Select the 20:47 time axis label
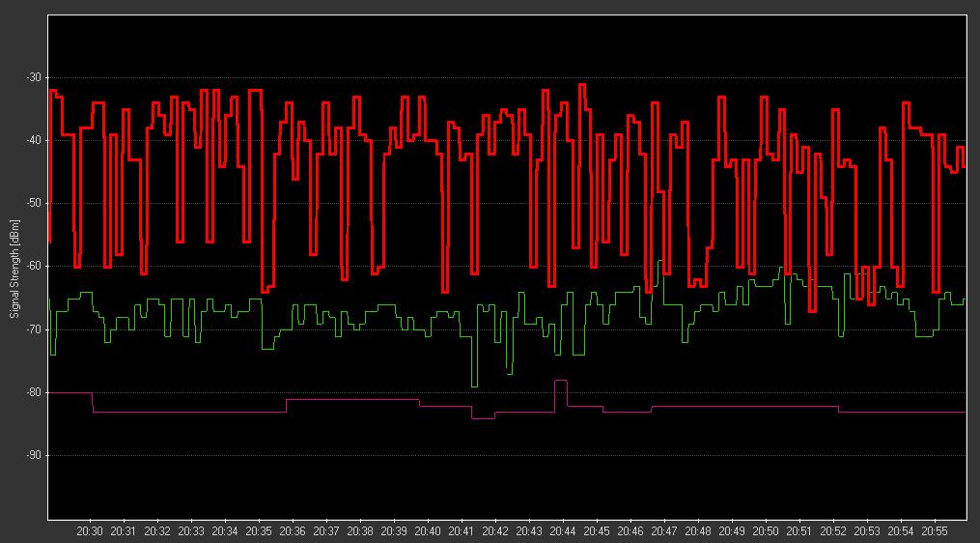The width and height of the screenshot is (980, 543). (664, 531)
